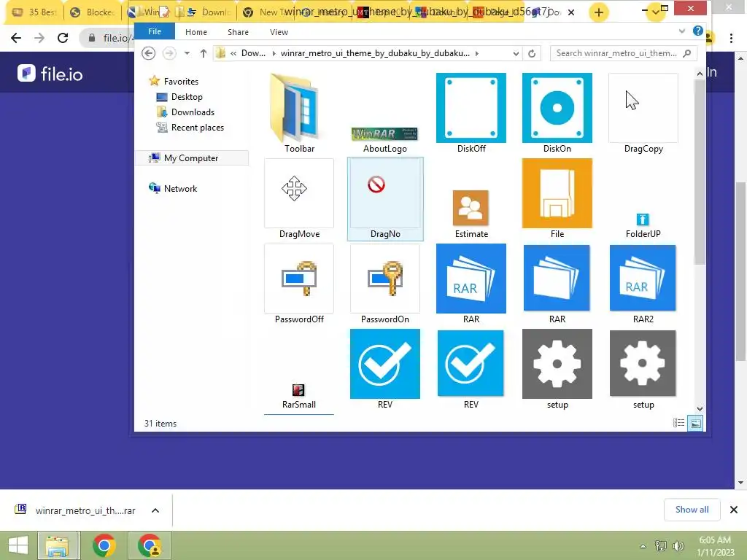Open recent locations dropdown arrow
This screenshot has height=560, width=747.
click(x=187, y=53)
